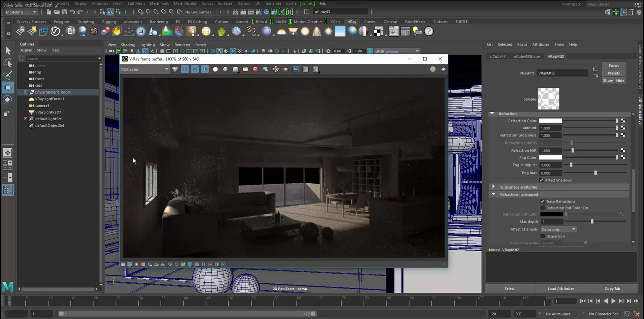Viewport: 644px width, 319px height.
Task: Open the RGB color display dropdown
Action: pos(167,69)
